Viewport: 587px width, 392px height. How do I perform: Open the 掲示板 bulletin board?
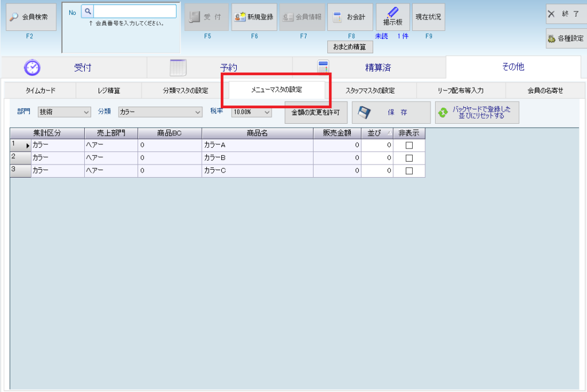(x=392, y=17)
